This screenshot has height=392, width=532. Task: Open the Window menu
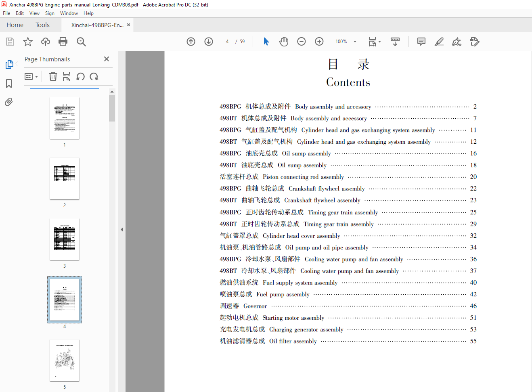point(69,13)
